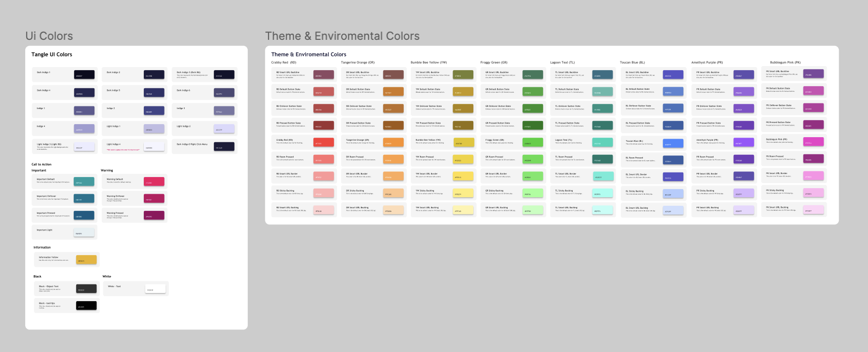
Task: Click the Indigo 1 color swatch
Action: [84, 110]
